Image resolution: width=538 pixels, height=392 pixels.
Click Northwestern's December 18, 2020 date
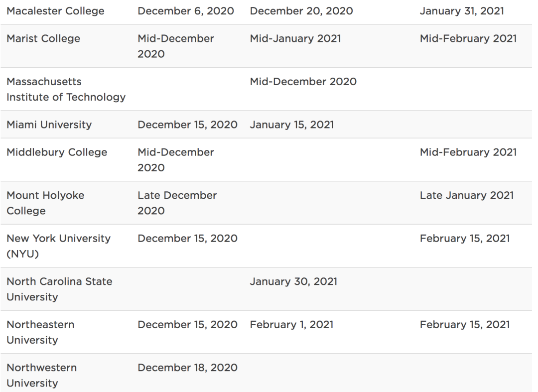(x=187, y=368)
